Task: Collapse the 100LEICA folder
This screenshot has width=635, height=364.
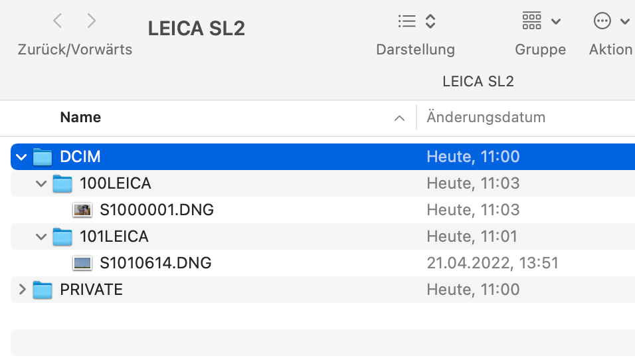Action: tap(41, 184)
